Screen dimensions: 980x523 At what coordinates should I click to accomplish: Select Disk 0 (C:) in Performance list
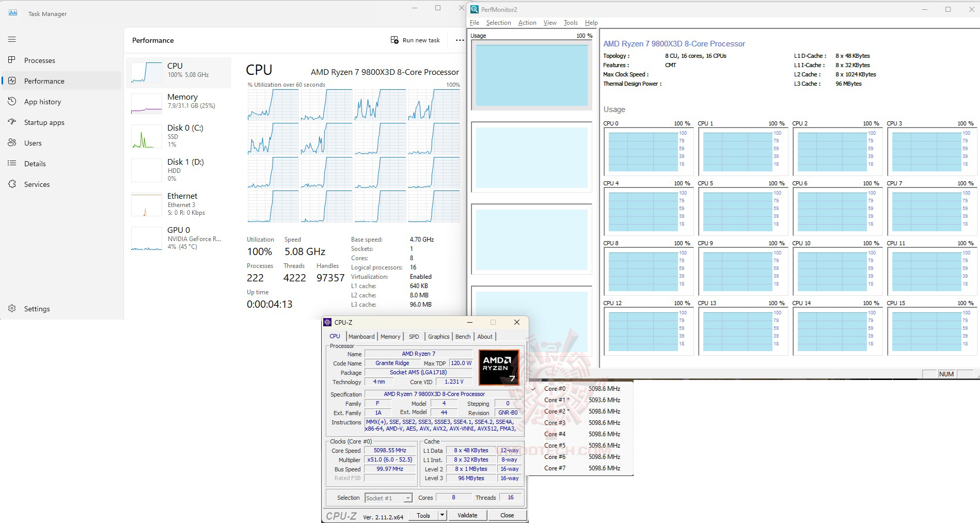pyautogui.click(x=179, y=137)
